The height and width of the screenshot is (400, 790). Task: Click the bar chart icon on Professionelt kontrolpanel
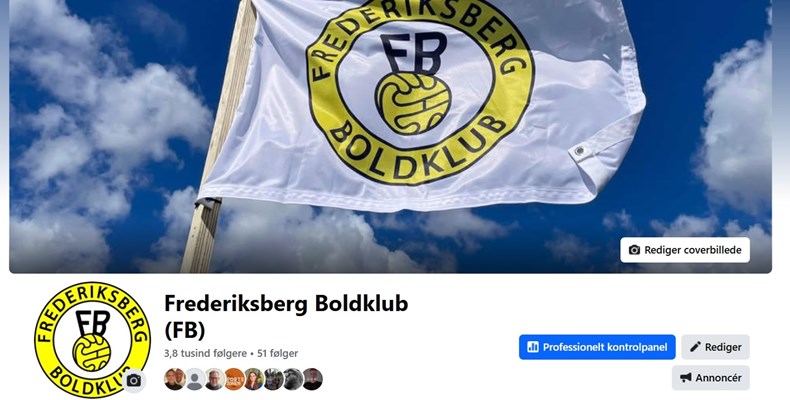pyautogui.click(x=533, y=347)
